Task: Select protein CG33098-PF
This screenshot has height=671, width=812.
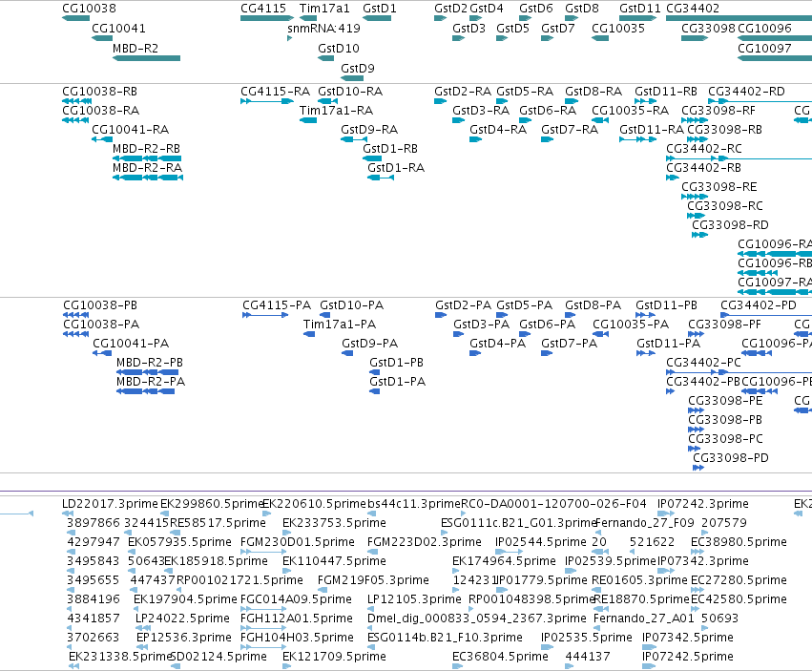Action: [724, 325]
